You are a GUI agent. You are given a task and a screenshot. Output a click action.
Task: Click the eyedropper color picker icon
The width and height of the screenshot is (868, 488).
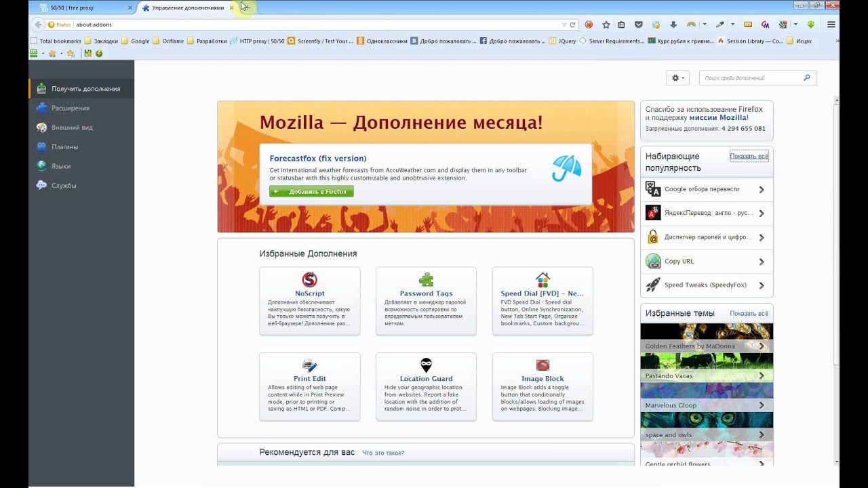719,24
